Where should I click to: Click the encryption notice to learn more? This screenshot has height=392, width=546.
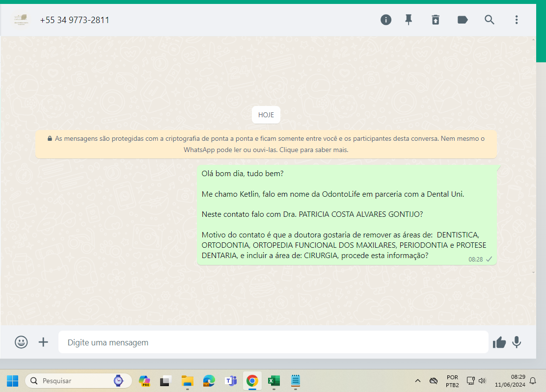pos(266,144)
